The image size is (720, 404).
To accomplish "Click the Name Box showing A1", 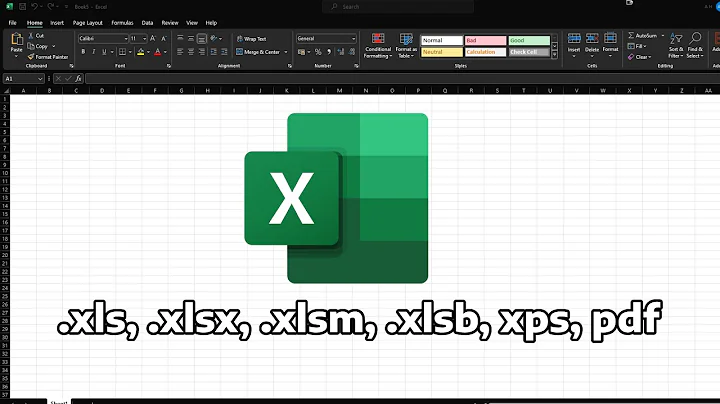I will click(23, 79).
